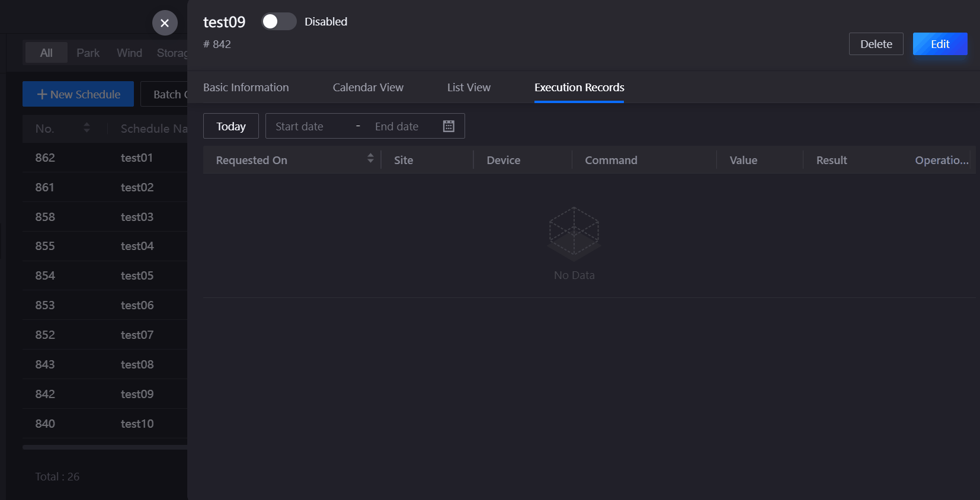980x500 pixels.
Task: Close the test09 detail drawer
Action: coord(165,23)
